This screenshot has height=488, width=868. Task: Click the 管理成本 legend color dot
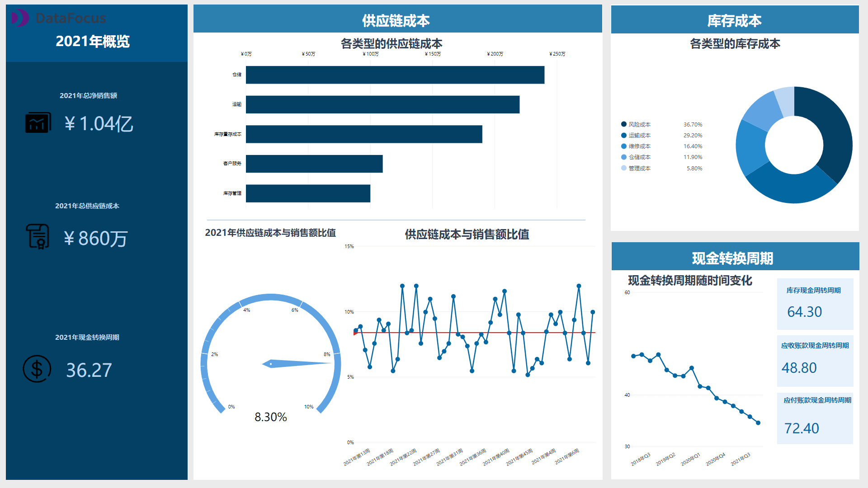point(624,168)
